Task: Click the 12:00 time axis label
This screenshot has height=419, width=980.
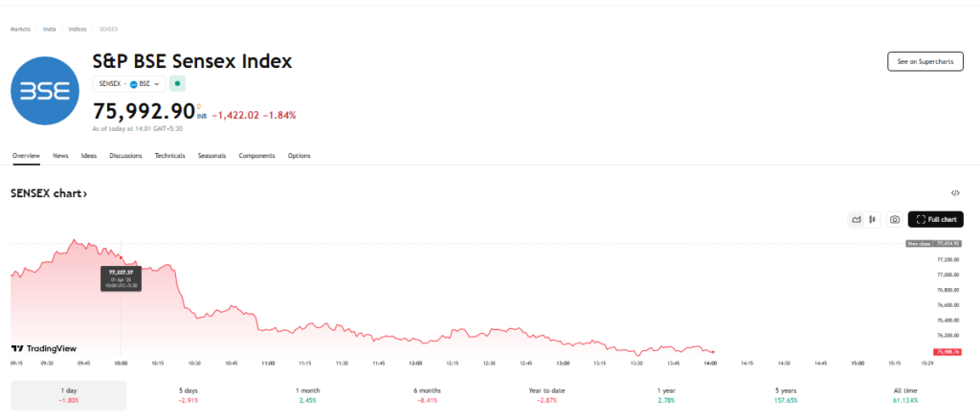Action: click(415, 363)
